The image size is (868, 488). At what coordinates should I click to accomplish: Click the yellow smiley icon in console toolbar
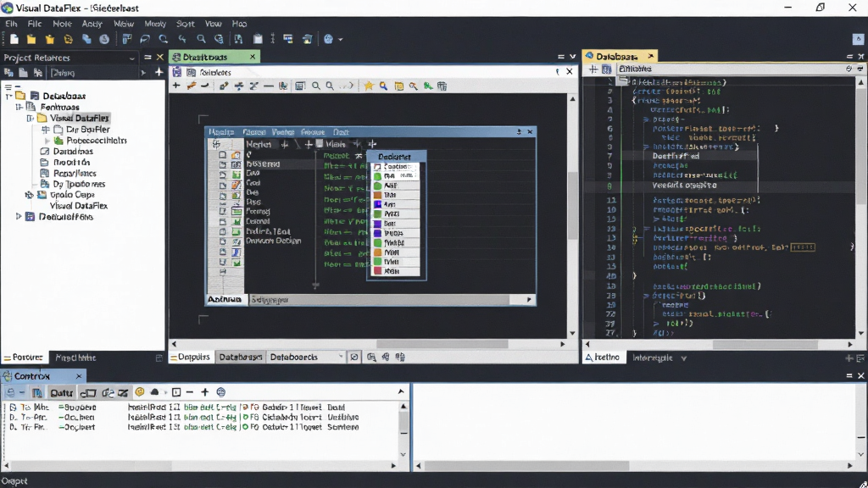click(x=140, y=391)
